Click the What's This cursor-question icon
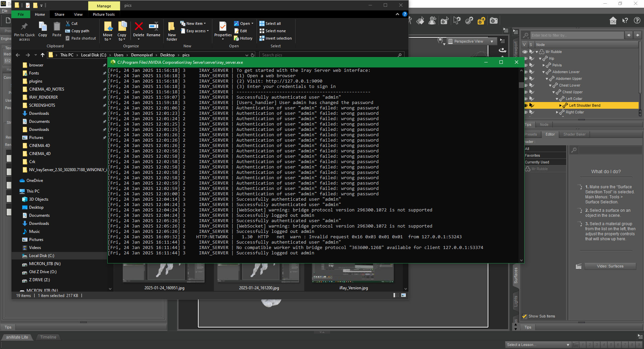This screenshot has width=644, height=349. point(625,21)
